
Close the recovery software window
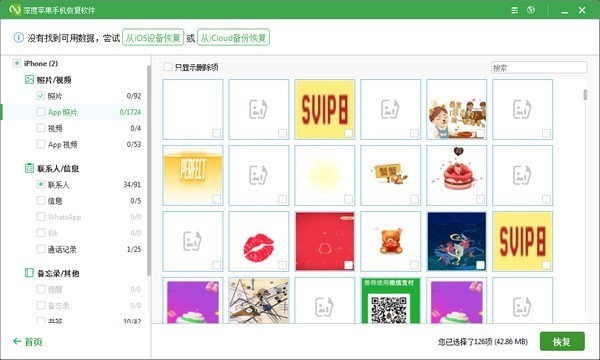click(x=582, y=10)
